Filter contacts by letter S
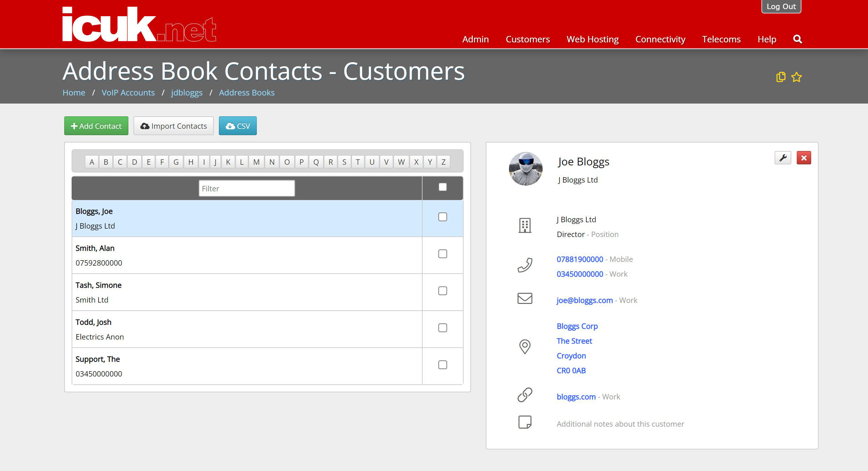 coord(344,162)
